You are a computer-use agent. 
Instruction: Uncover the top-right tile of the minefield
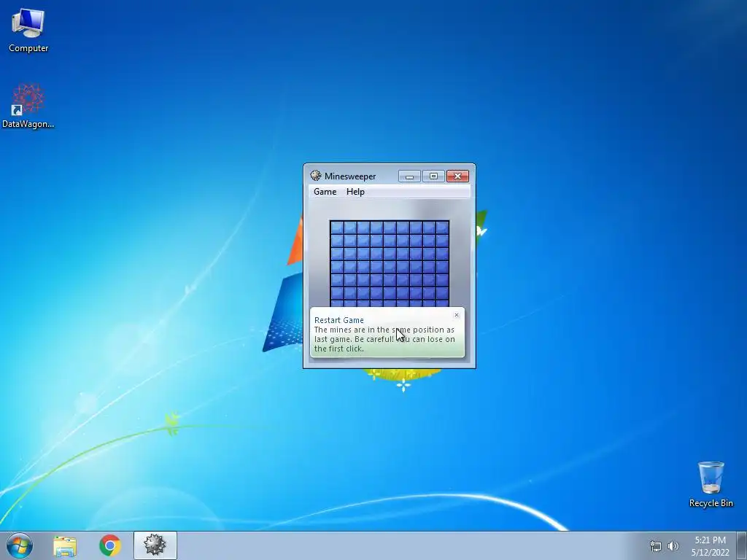click(442, 227)
